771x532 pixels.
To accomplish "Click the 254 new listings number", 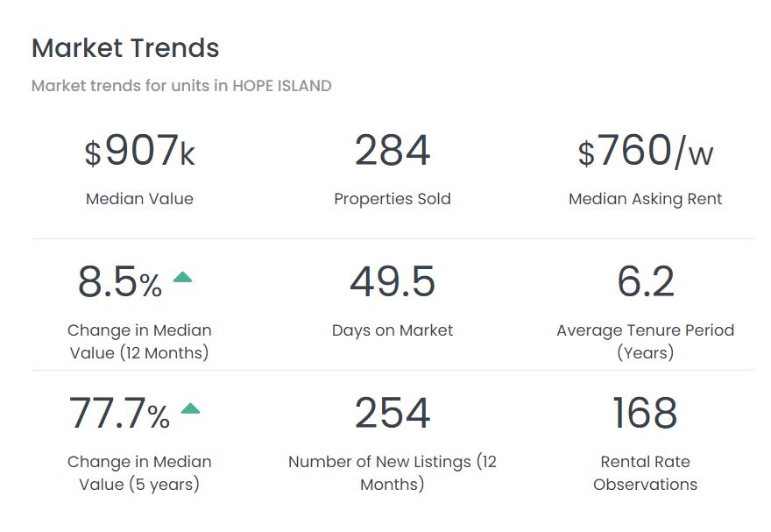I will tap(393, 414).
